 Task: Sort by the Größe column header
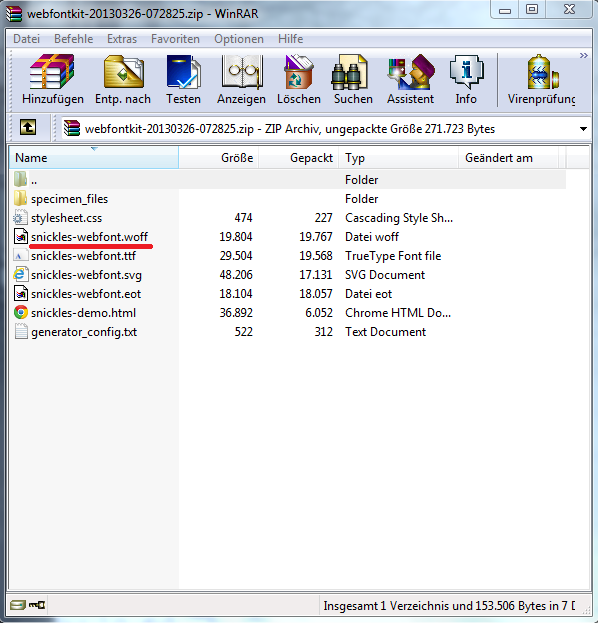tap(219, 158)
